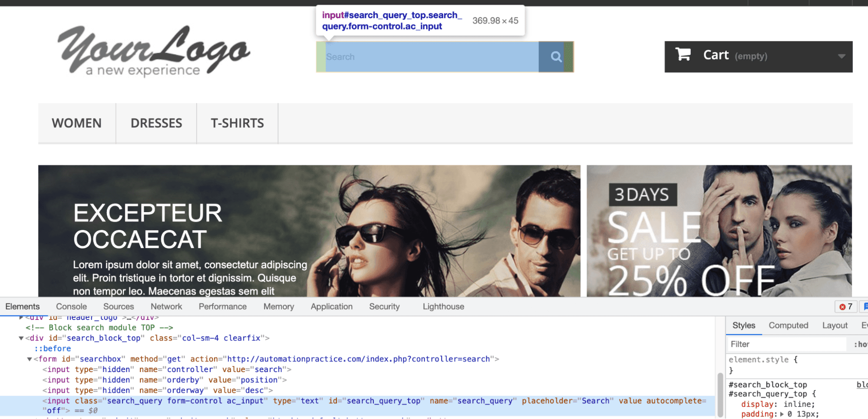Open the Sources tab
The height and width of the screenshot is (419, 868).
(x=119, y=307)
